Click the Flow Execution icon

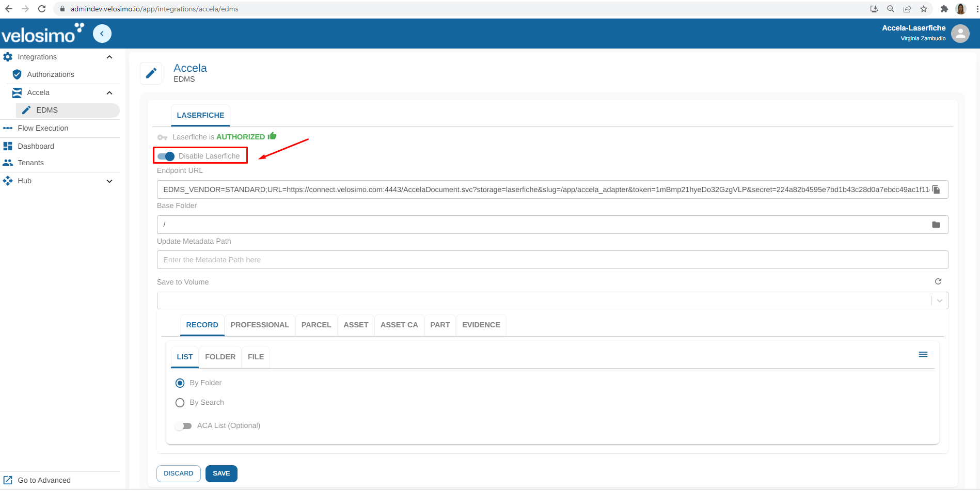8,128
